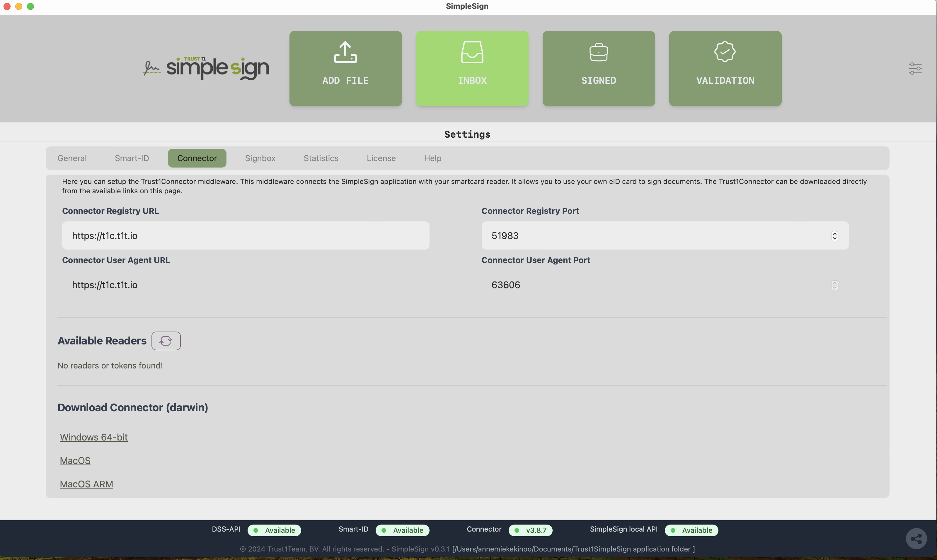Viewport: 937px width, 560px height.
Task: Click the SimpleSign logo
Action: [x=206, y=68]
